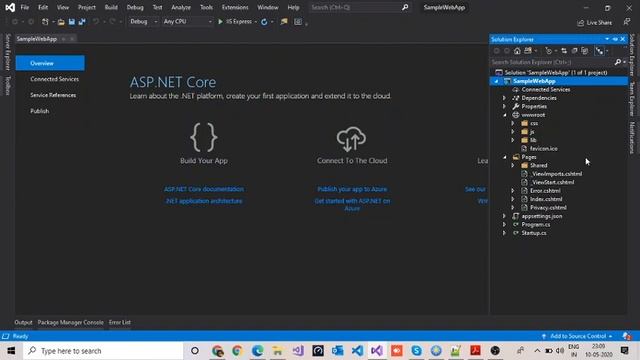
Task: Click the Undo toolbar icon
Action: [x=96, y=22]
